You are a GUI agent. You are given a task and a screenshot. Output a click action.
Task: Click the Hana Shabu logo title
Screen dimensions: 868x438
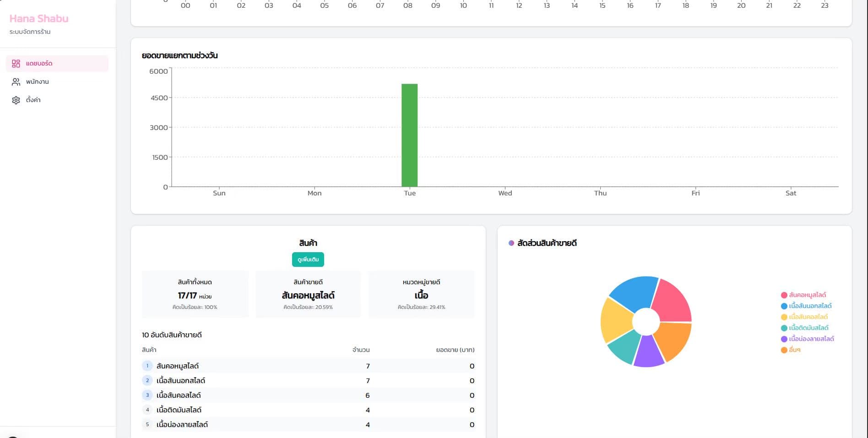click(39, 19)
